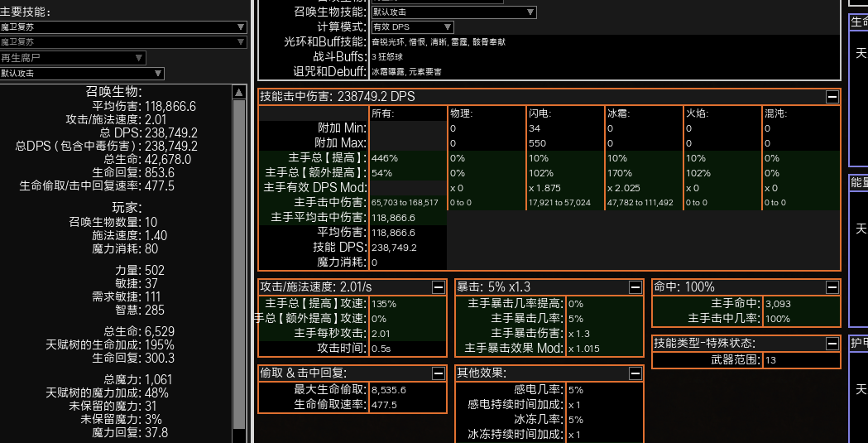Collapse the 其他效果 section
The image size is (868, 443).
(x=635, y=373)
